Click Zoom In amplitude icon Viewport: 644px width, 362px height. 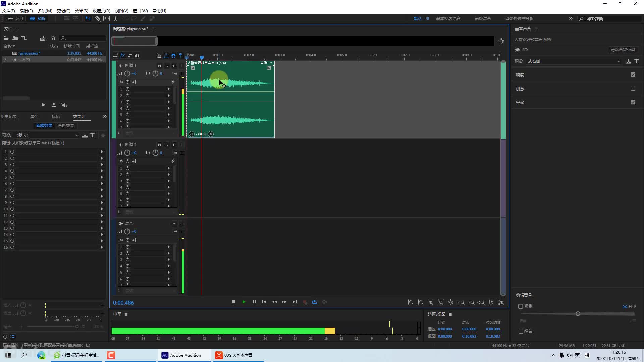point(410,302)
